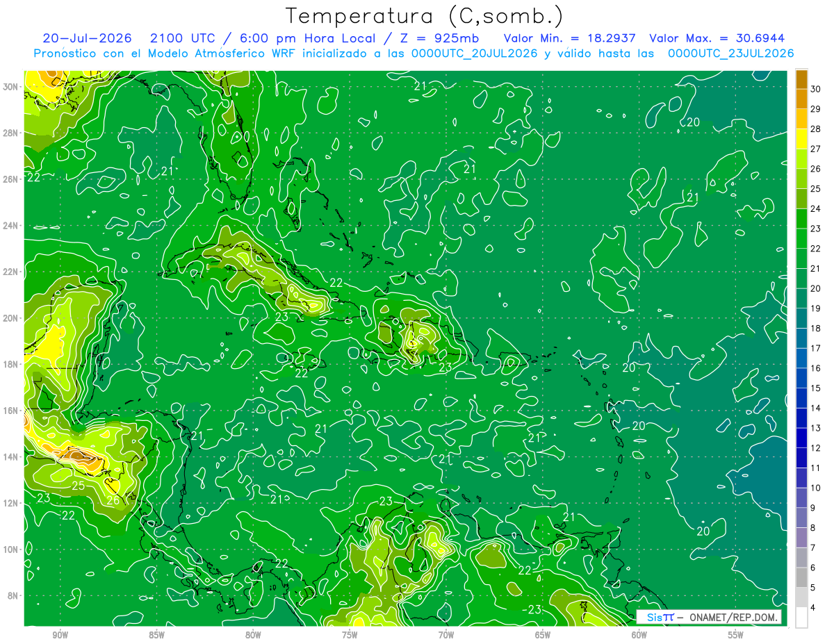Screen dimensions: 834x644
Task: Click the 75W longitude axis label
Action: coord(350,635)
